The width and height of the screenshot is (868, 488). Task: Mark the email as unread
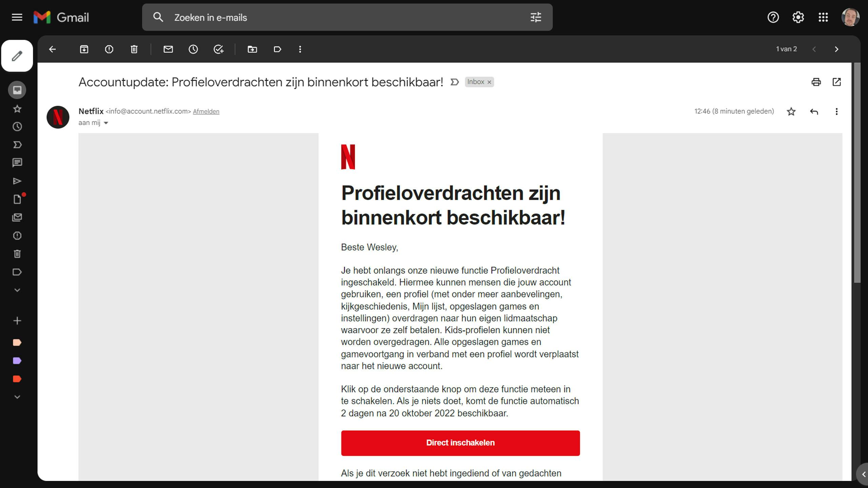click(168, 49)
